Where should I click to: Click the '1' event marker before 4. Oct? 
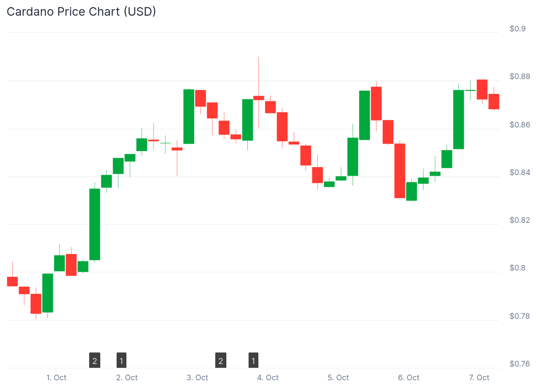[253, 360]
